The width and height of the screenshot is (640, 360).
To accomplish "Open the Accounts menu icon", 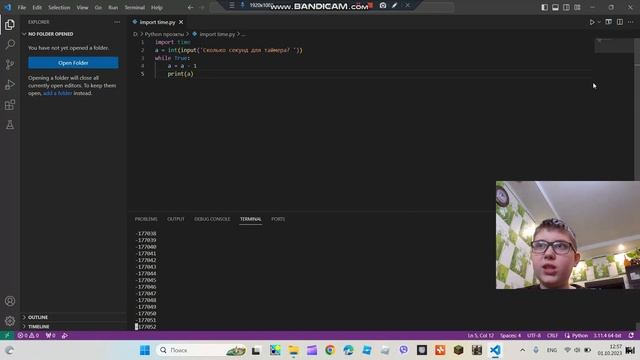I will coord(10,301).
